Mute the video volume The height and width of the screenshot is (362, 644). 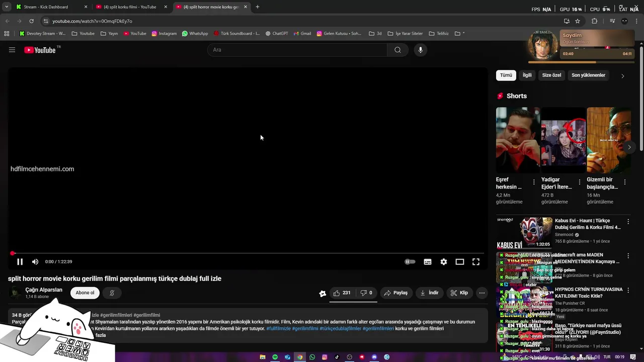(35, 261)
